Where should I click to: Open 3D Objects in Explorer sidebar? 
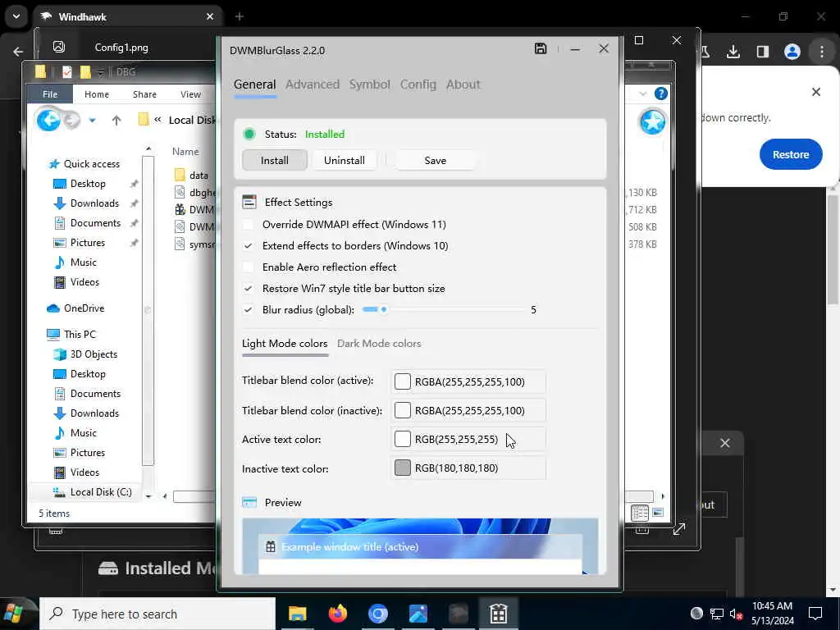pos(94,354)
